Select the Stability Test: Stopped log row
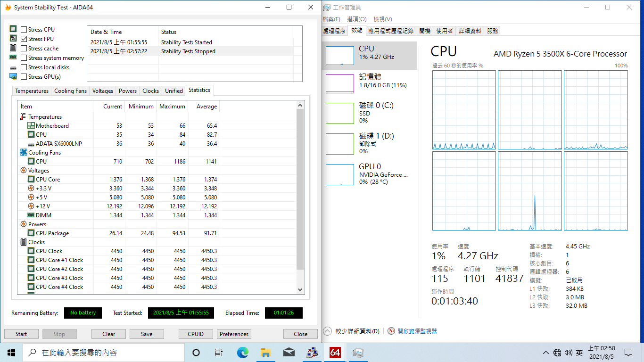The height and width of the screenshot is (362, 644). click(190, 51)
